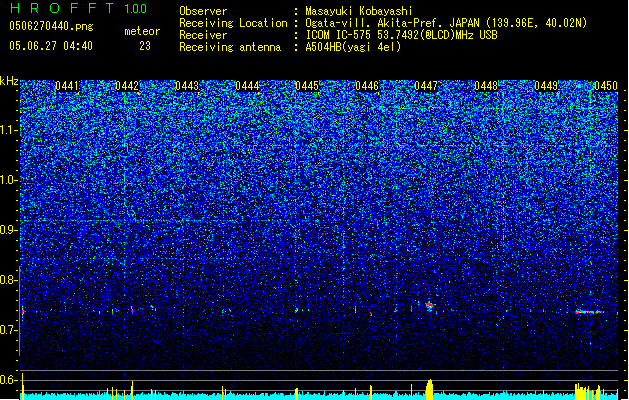Click the date stamp 05.06.27 04:40
Image resolution: width=629 pixels, height=400 pixels.
coord(51,46)
